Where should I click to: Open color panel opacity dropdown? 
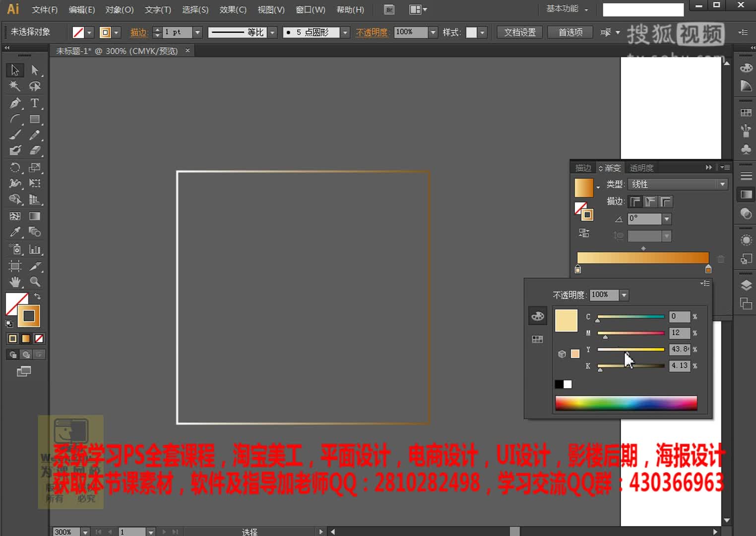(624, 295)
